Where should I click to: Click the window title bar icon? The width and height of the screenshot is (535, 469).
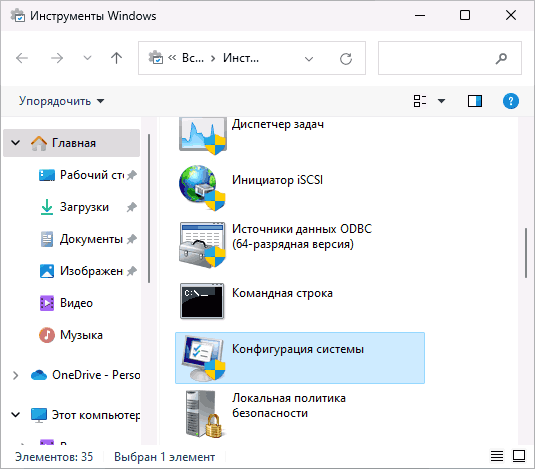click(18, 16)
